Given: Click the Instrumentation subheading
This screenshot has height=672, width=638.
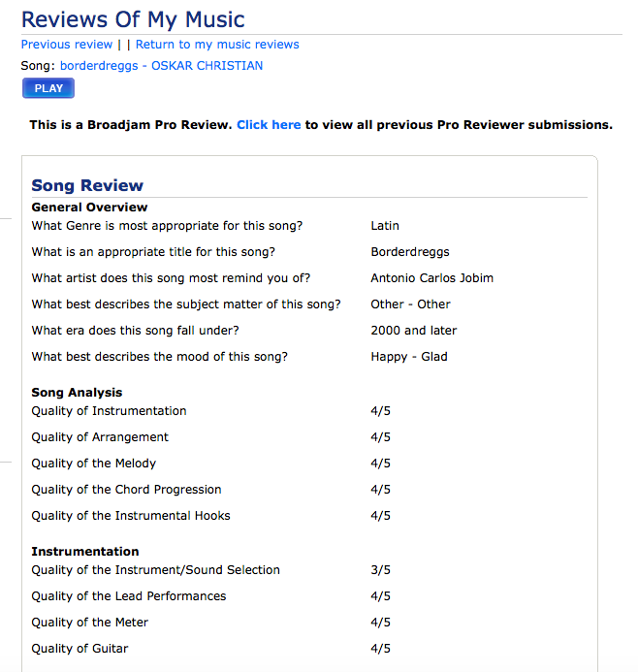Looking at the screenshot, I should pos(85,552).
